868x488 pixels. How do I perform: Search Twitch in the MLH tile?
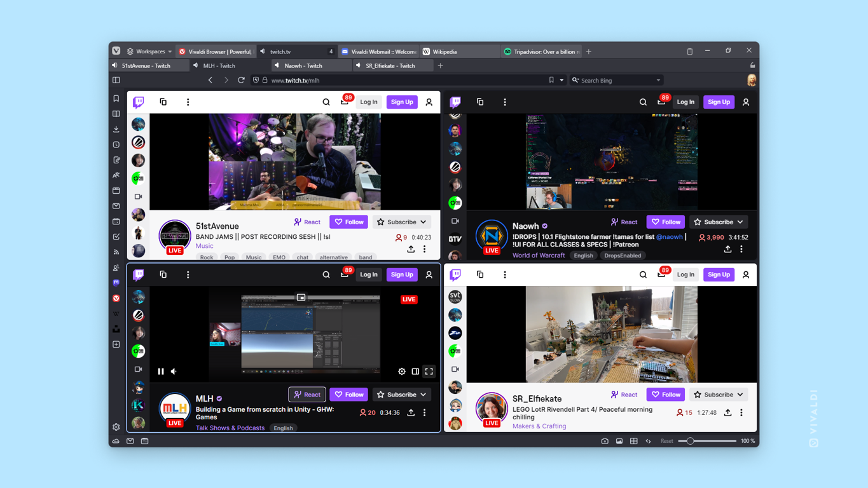click(326, 274)
